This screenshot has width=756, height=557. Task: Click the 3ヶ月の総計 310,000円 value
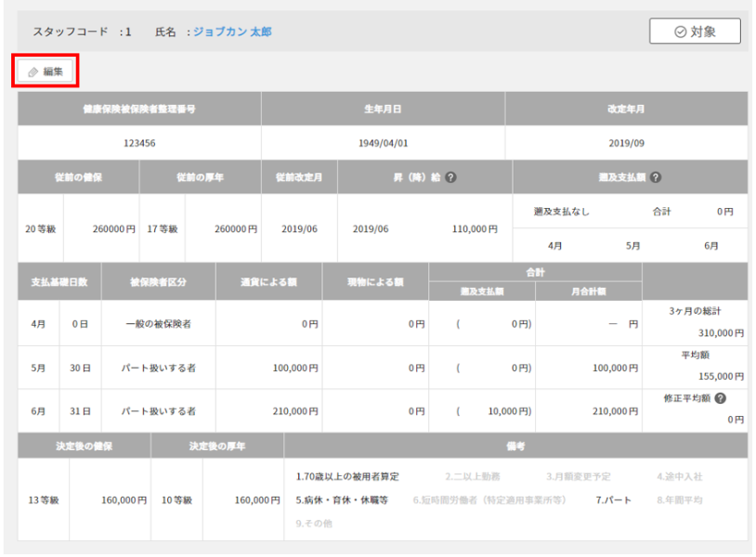point(721,331)
